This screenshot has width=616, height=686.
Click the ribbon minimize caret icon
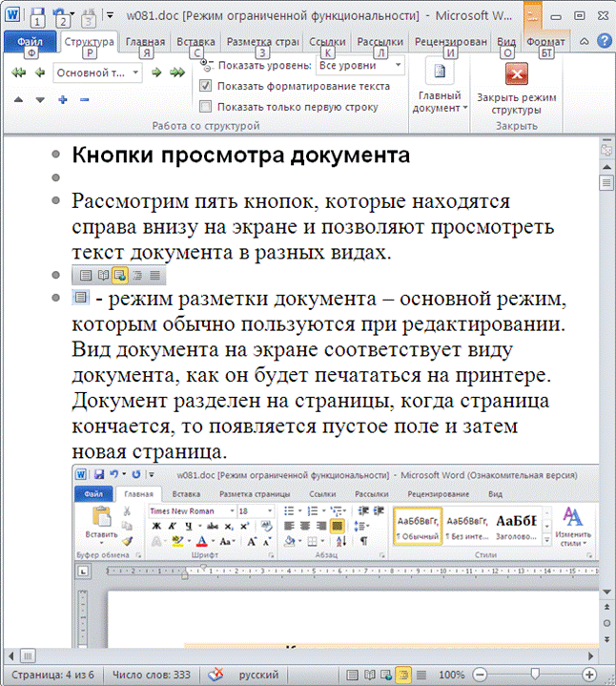[585, 42]
